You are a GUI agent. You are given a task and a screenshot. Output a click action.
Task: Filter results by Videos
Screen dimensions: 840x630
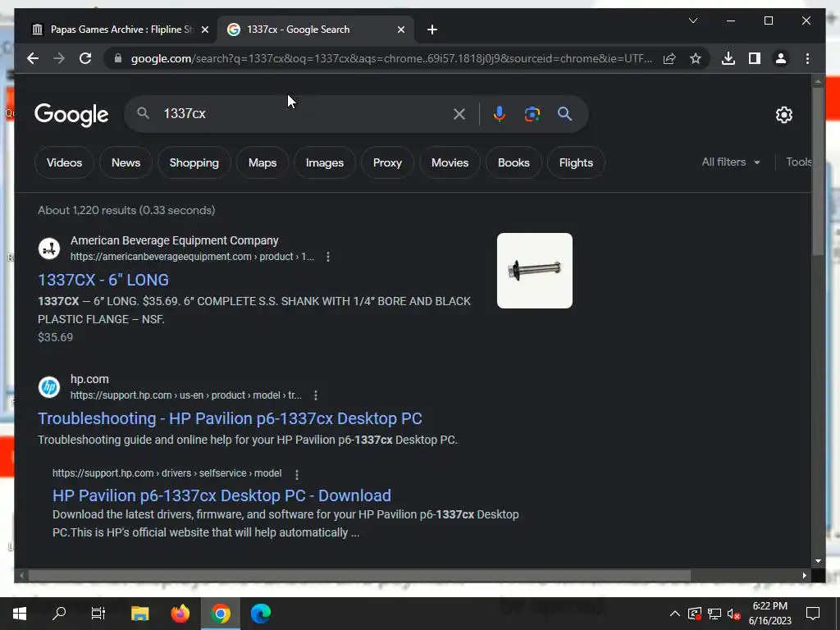(64, 162)
